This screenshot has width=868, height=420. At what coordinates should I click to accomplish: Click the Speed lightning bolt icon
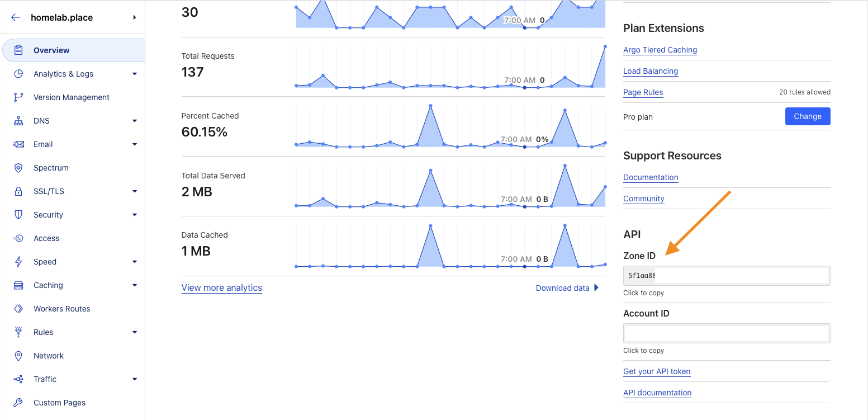point(18,262)
